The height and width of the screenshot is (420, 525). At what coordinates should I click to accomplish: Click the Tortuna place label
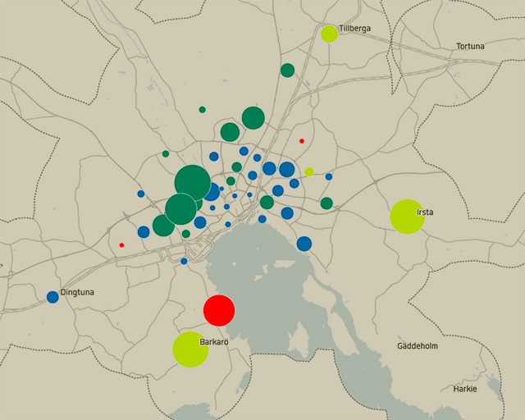click(x=470, y=46)
